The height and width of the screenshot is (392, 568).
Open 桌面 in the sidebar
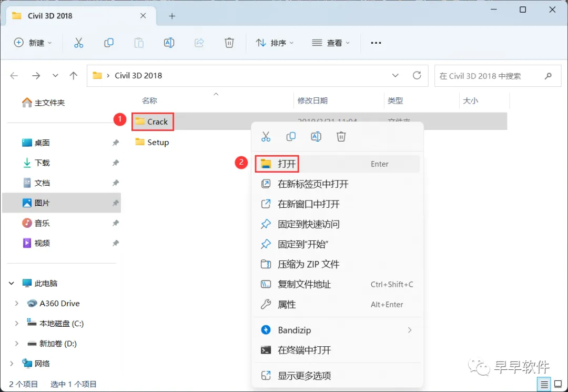click(36, 143)
